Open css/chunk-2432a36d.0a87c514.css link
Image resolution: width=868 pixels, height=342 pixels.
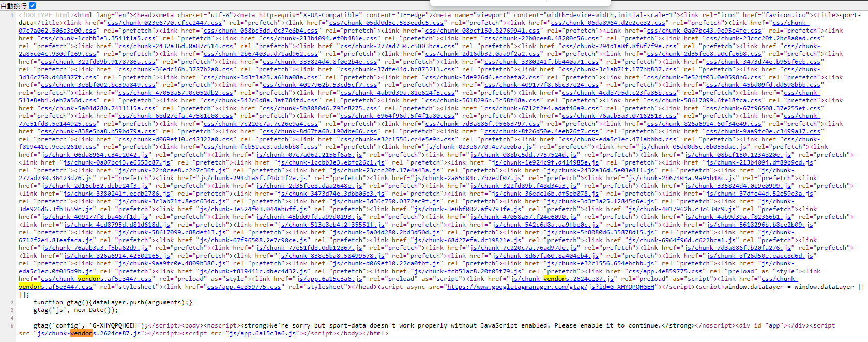[176, 46]
